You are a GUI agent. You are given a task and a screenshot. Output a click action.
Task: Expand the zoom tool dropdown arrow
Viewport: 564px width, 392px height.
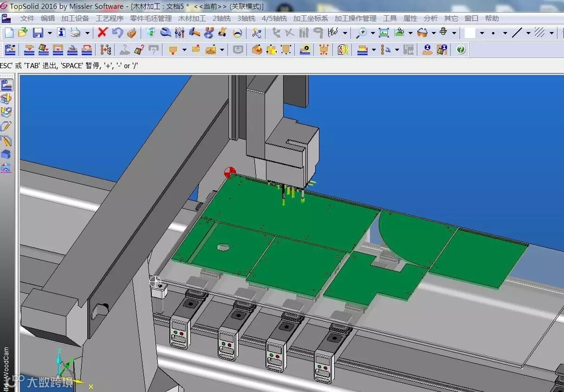372,33
